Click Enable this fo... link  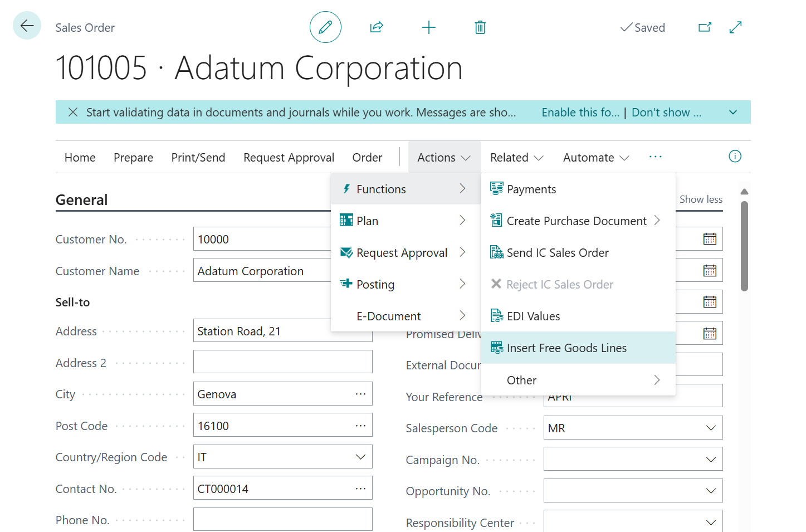coord(580,113)
